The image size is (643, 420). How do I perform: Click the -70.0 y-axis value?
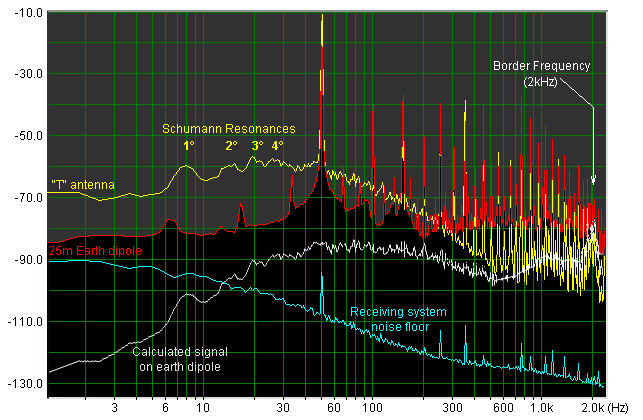(28, 198)
